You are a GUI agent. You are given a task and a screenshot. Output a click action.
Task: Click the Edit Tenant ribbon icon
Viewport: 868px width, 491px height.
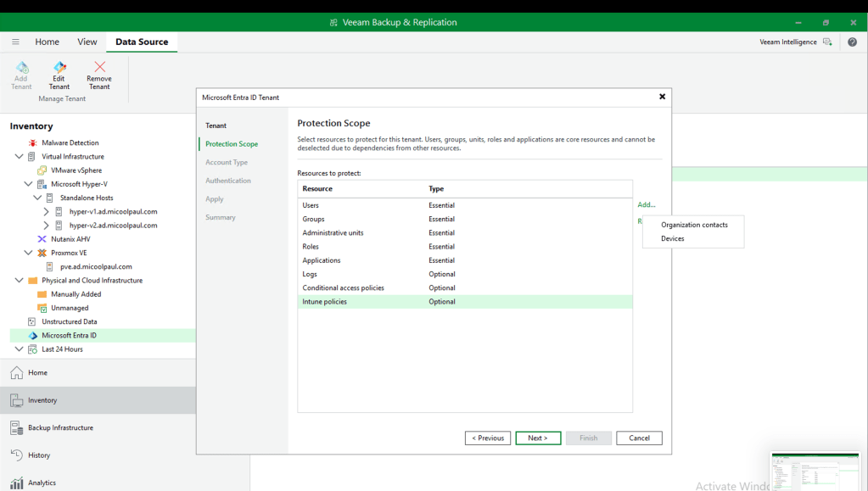pos(59,68)
